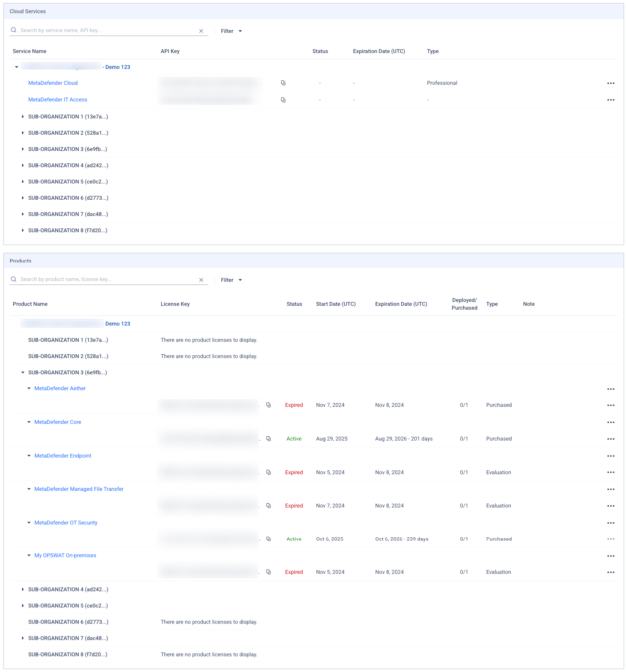626x672 pixels.
Task: Copy the MetaDefender Cloud API key
Action: [283, 83]
